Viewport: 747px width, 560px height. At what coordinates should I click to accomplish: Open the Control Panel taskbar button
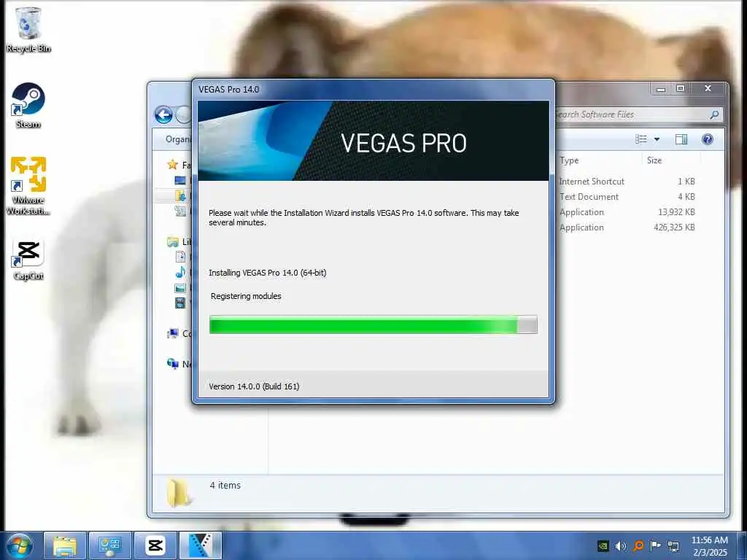click(110, 545)
